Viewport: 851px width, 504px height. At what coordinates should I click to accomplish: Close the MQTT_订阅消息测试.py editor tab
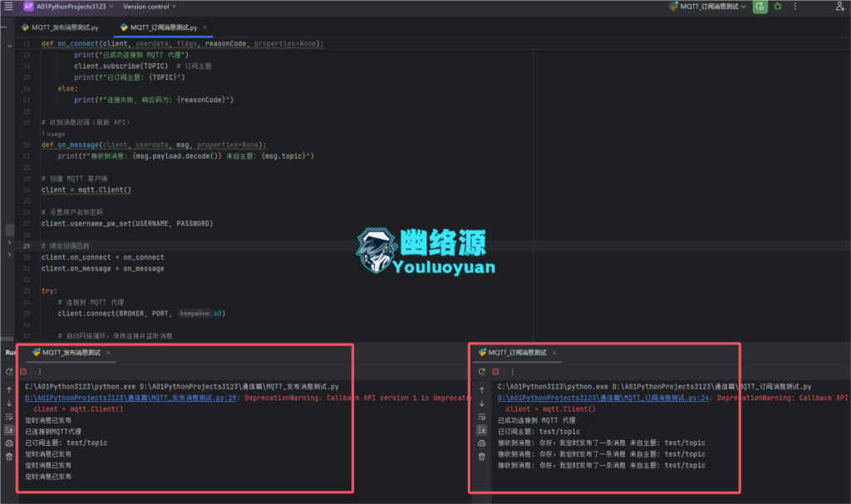point(204,27)
